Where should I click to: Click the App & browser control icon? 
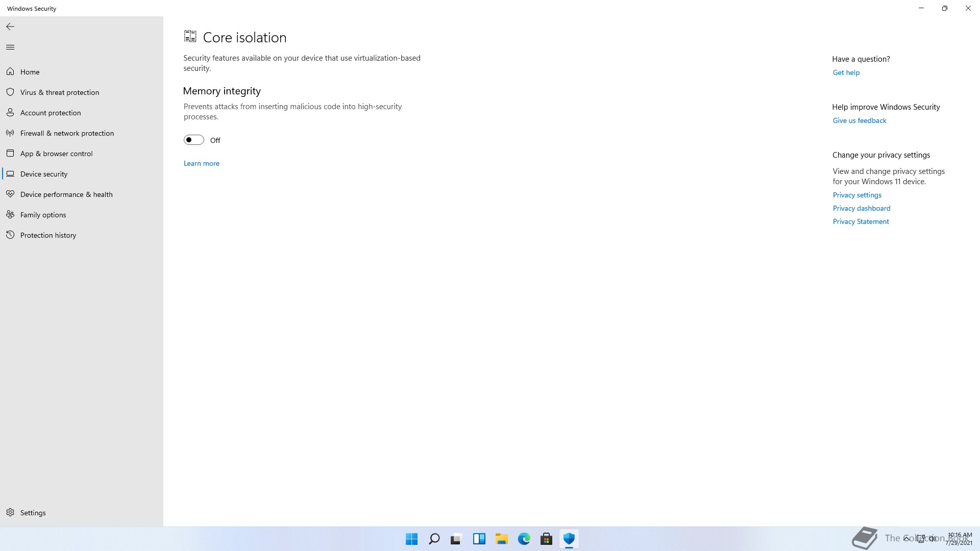pos(10,153)
